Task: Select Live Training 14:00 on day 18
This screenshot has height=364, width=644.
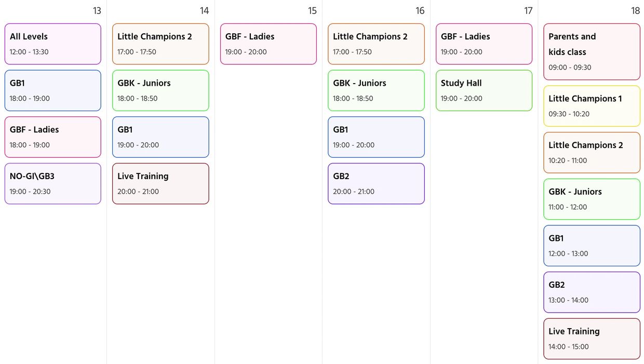Action: click(x=592, y=339)
